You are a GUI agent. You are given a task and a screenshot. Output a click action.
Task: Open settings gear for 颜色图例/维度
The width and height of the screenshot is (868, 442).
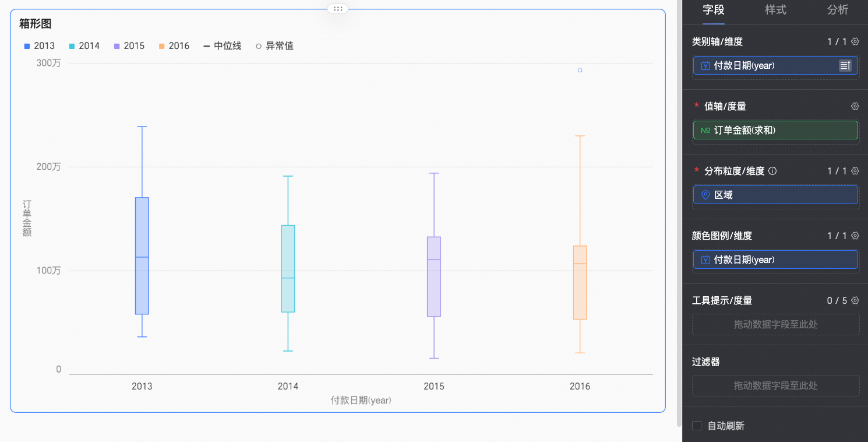[855, 236]
